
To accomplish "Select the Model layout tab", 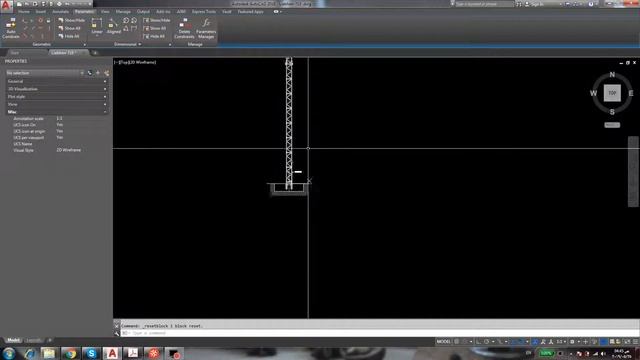I will (x=13, y=340).
